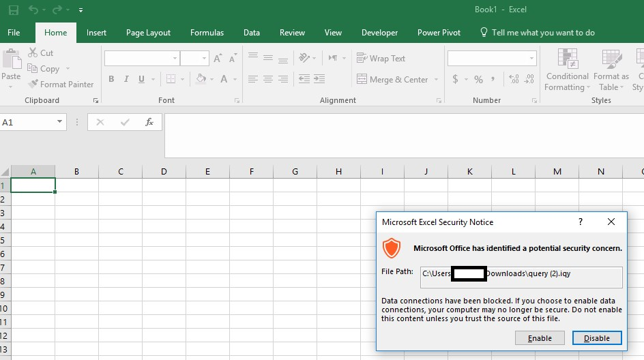
Task: Open Customize Quick Access Toolbar arrow
Action: pos(80,10)
